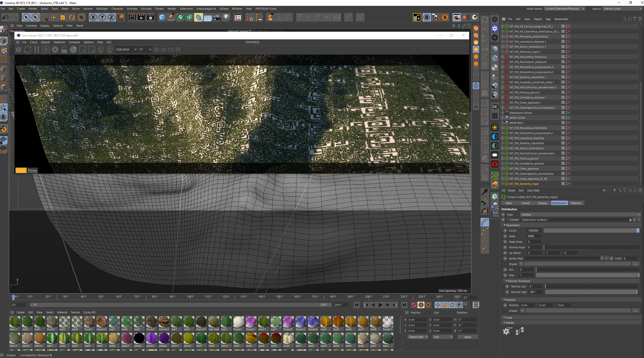Open the Distribution Type dropdown
This screenshot has width=644, height=358.
pos(580,215)
